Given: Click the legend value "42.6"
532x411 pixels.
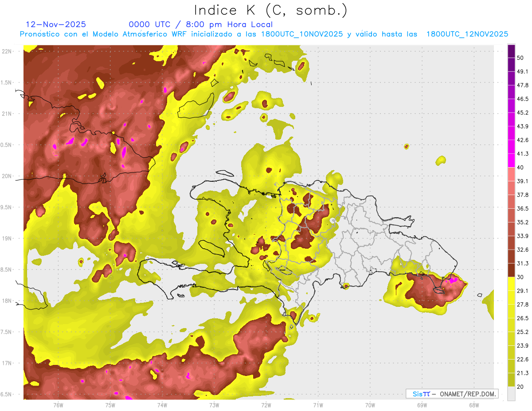Looking at the screenshot, I should [x=523, y=140].
